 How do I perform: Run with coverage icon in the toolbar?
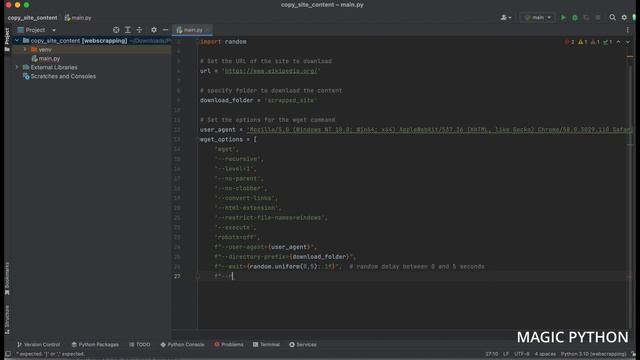point(586,18)
